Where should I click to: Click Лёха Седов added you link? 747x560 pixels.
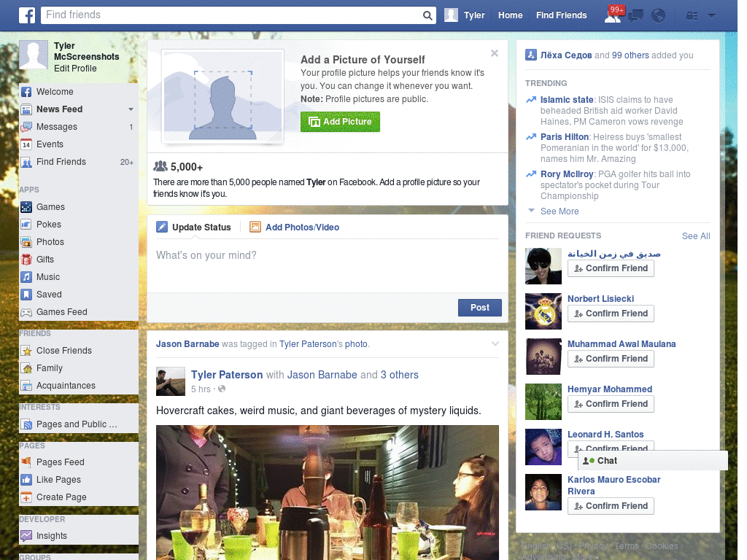566,55
